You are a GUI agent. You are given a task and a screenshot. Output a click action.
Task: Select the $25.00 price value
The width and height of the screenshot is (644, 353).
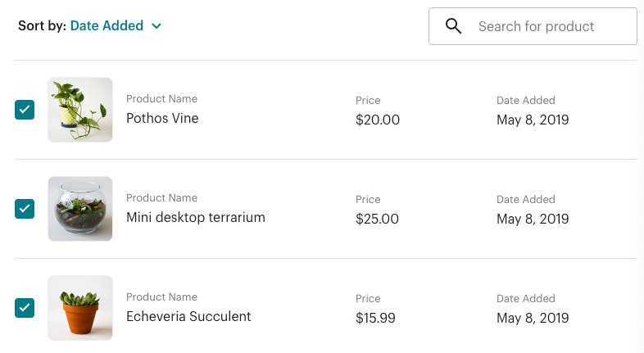378,219
